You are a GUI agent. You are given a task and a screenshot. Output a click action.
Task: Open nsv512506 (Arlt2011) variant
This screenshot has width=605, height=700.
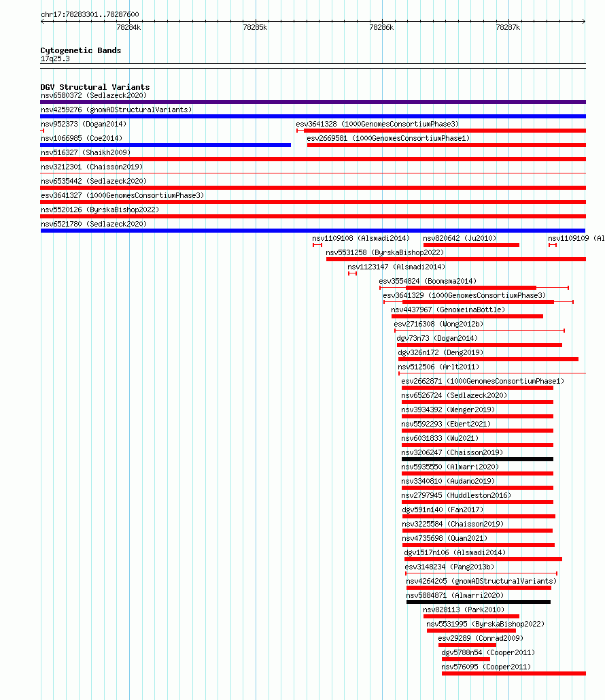point(438,367)
